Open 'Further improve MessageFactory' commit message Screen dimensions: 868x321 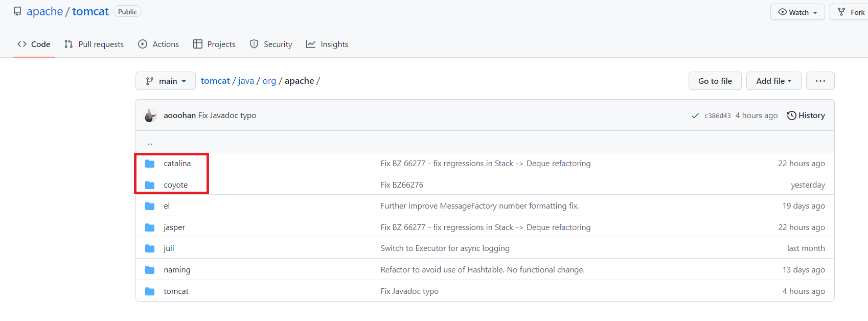click(479, 206)
